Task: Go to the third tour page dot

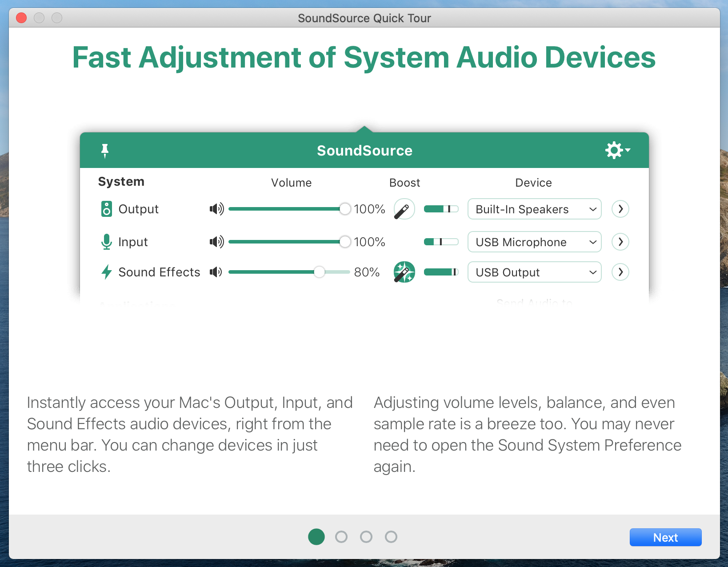Action: click(366, 537)
